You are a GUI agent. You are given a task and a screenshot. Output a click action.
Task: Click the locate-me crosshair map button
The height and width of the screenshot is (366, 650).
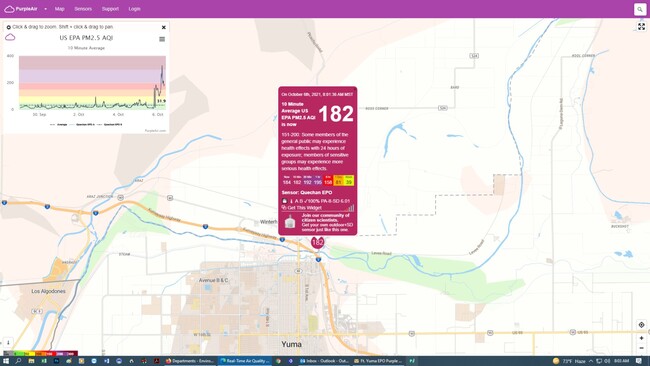pyautogui.click(x=641, y=325)
